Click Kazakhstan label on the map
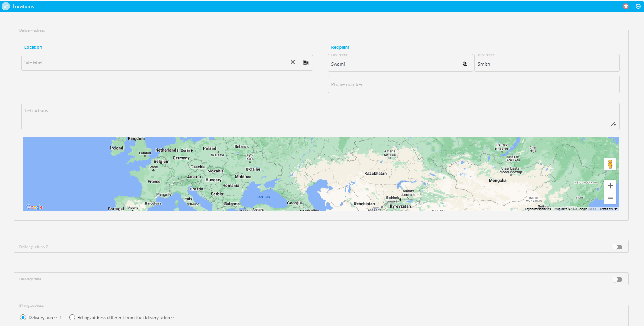The height and width of the screenshot is (326, 644). coord(375,174)
